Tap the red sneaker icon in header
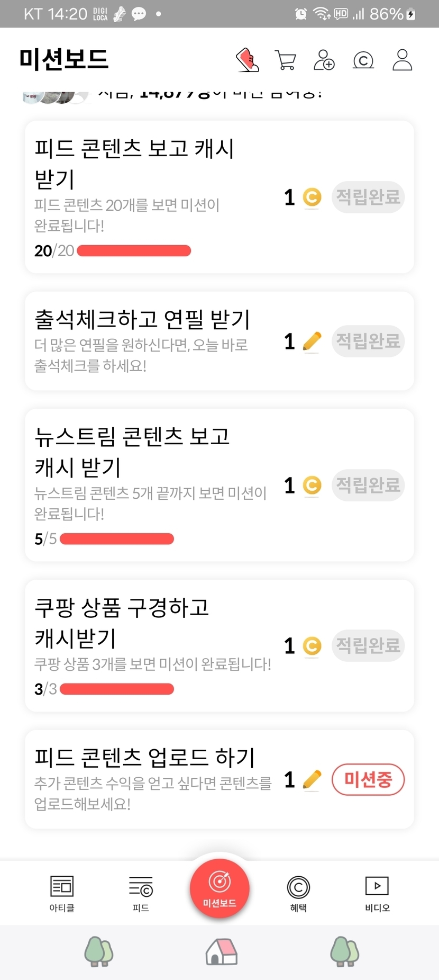Viewport: 439px width, 980px height. [x=248, y=60]
